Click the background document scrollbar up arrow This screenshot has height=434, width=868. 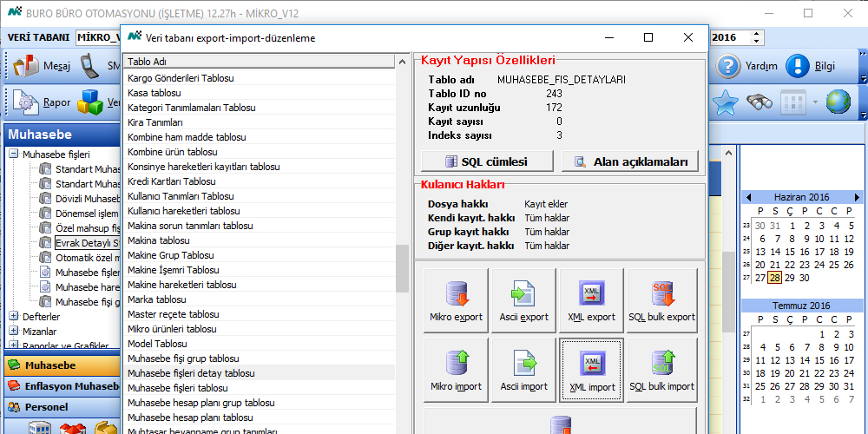coord(729,154)
